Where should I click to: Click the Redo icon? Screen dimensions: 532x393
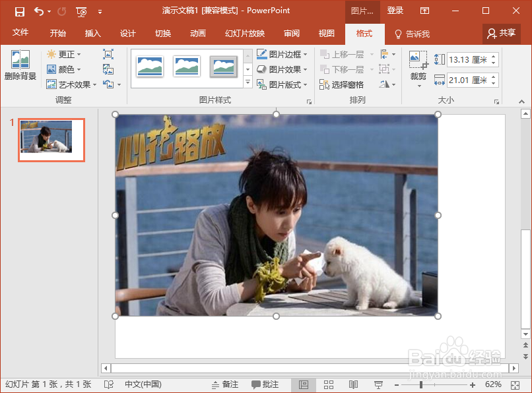pyautogui.click(x=62, y=11)
